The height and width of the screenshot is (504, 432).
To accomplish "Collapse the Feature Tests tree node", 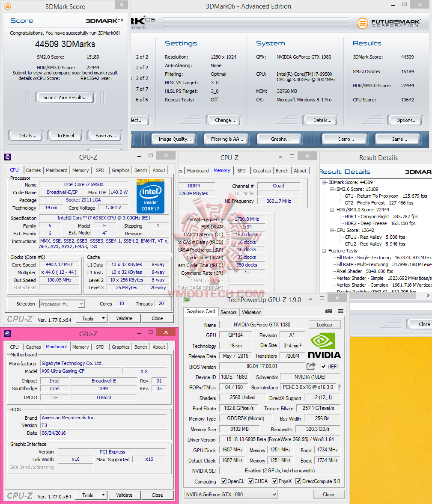I will [x=324, y=251].
